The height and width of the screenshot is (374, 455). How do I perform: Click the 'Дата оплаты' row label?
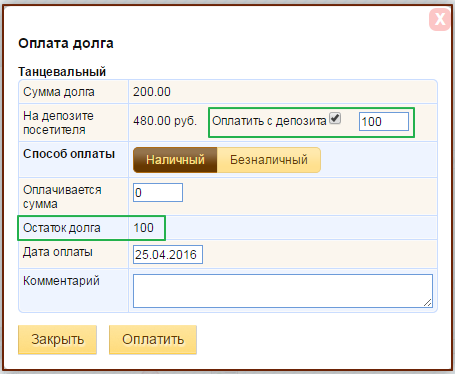click(x=58, y=252)
